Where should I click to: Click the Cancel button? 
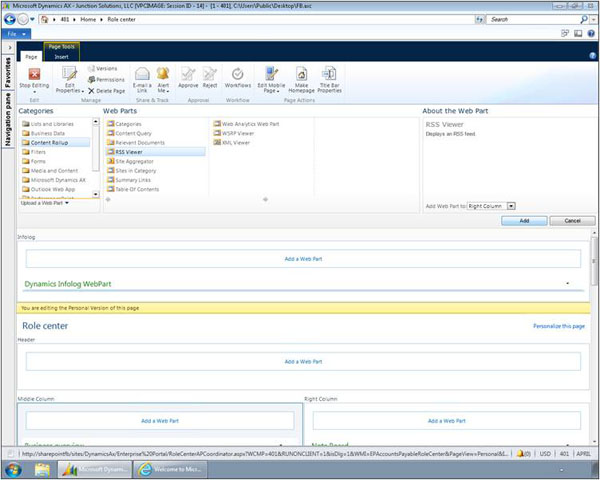point(572,221)
